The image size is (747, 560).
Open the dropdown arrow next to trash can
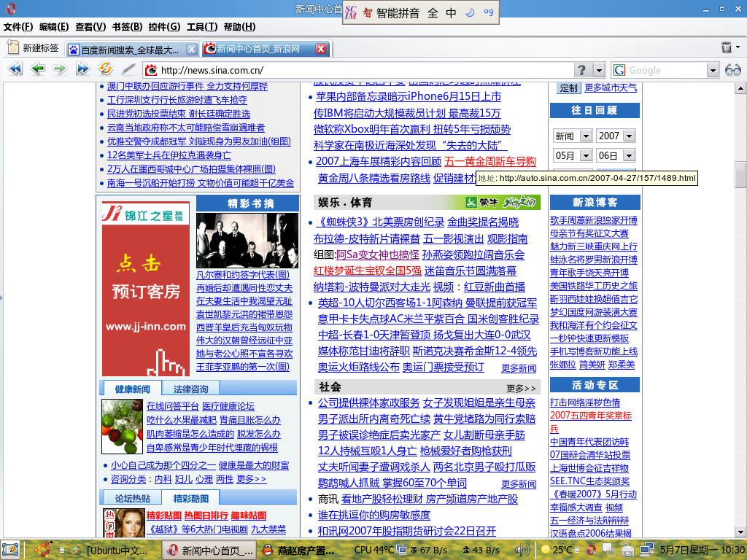pos(738,47)
